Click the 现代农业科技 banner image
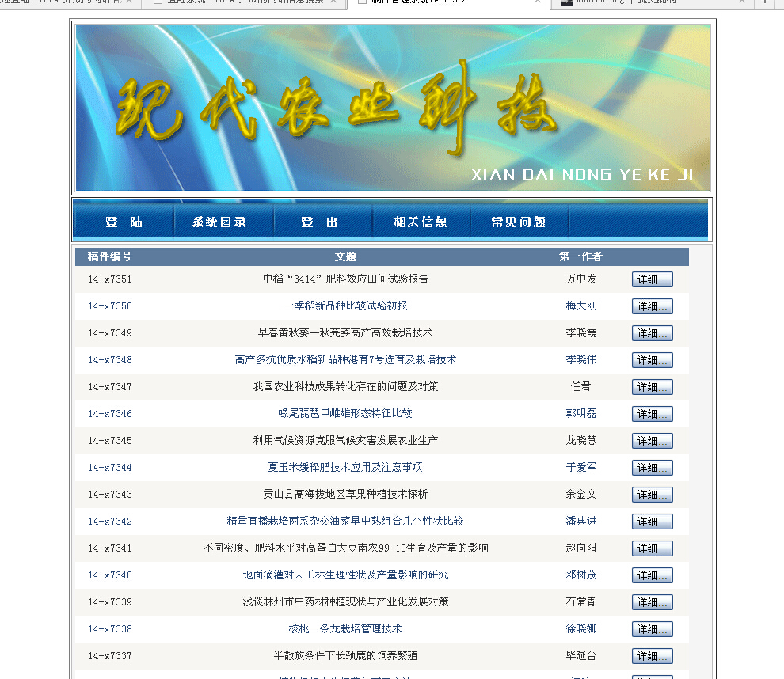 point(393,108)
